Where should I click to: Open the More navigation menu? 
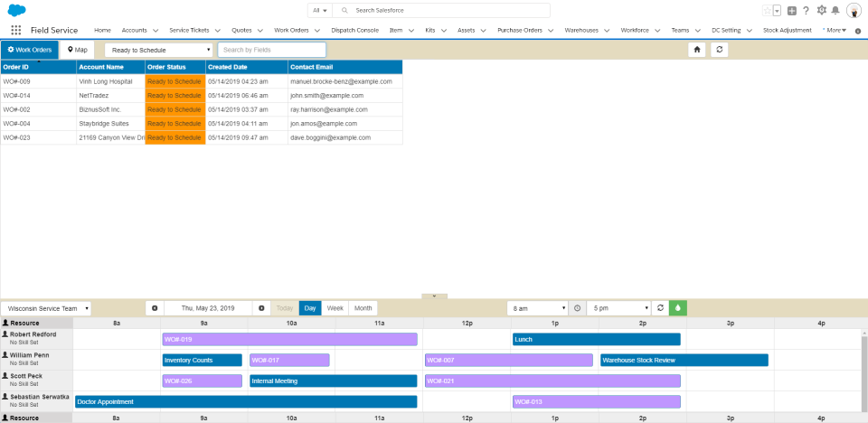pos(835,31)
